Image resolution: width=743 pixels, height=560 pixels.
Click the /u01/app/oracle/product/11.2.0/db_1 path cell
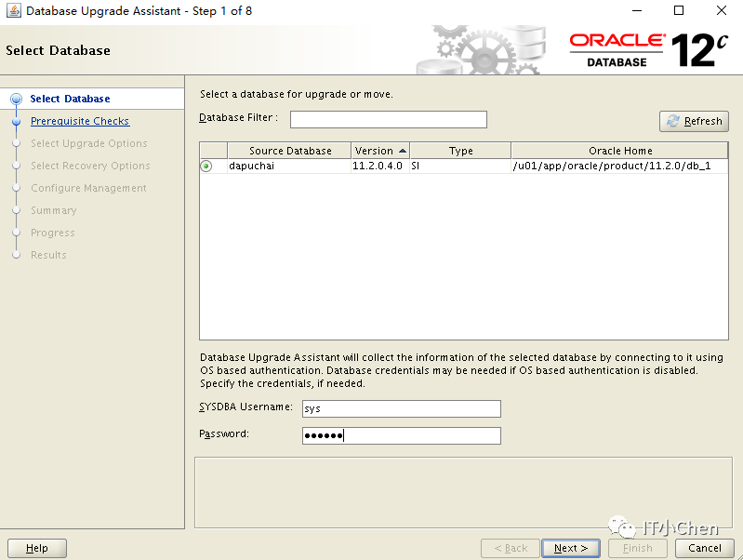click(x=619, y=166)
